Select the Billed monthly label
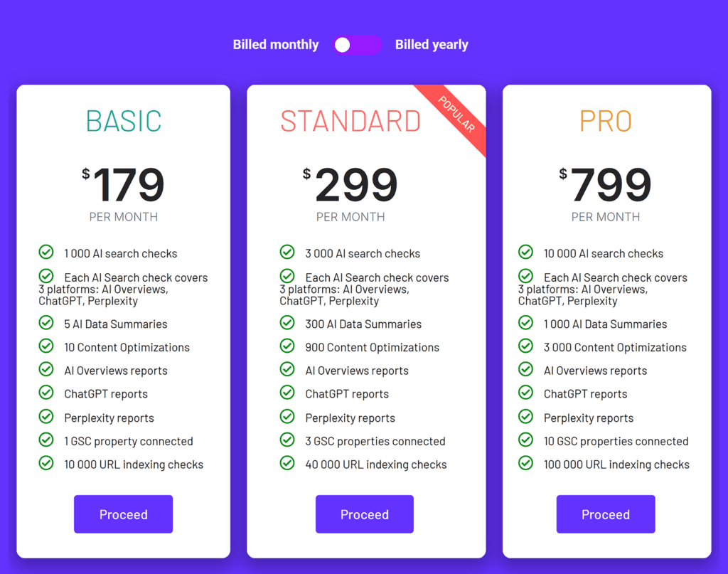The image size is (728, 574). (275, 44)
